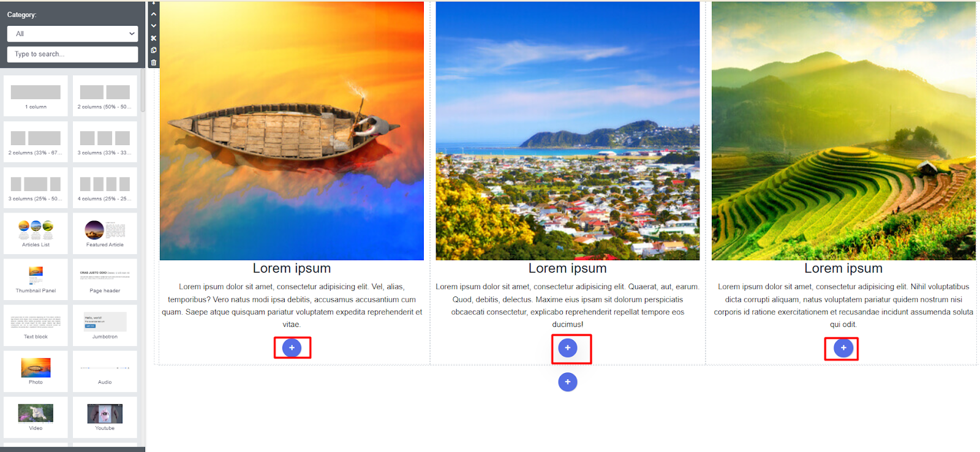Cut the selected container with scissors icon
Screen dimensions: 980x452
(153, 38)
